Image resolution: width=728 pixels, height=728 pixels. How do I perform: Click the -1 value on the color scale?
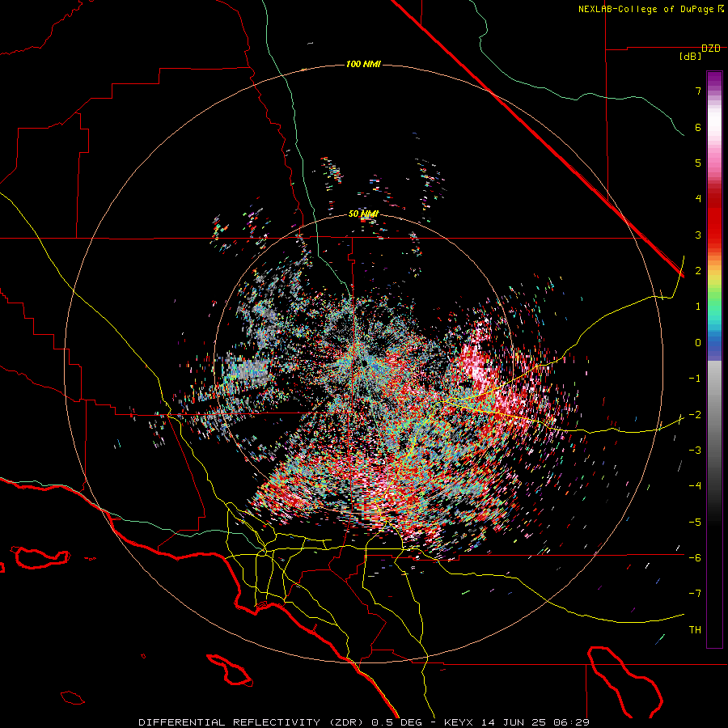click(695, 379)
